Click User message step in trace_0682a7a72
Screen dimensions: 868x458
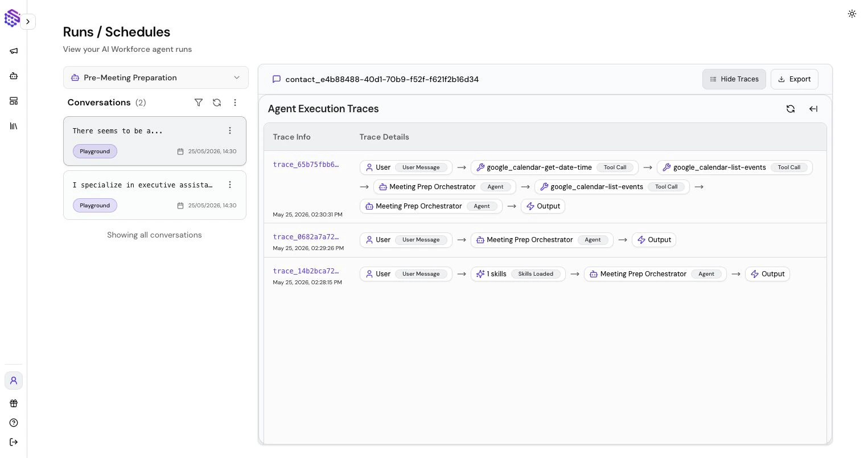(x=406, y=240)
